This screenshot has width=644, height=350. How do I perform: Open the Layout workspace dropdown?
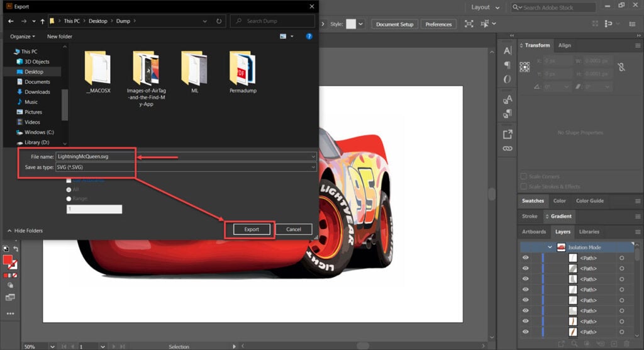click(485, 8)
